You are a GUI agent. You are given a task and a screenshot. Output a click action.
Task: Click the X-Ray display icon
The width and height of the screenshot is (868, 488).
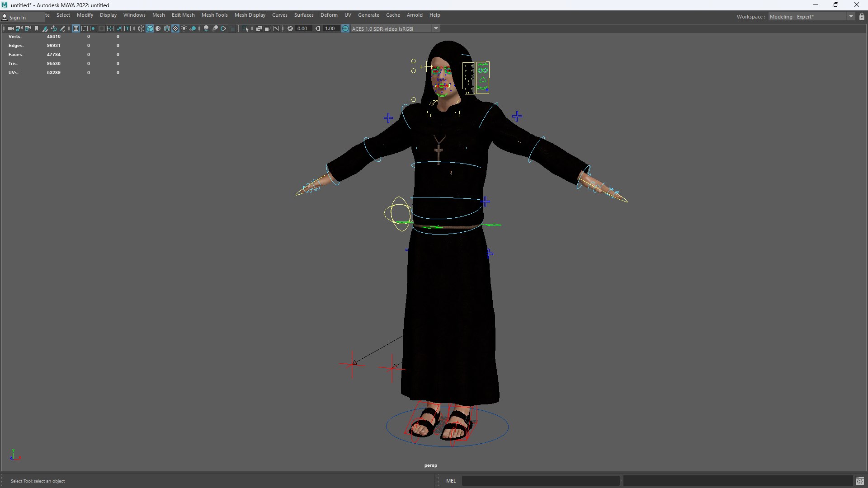tap(259, 28)
